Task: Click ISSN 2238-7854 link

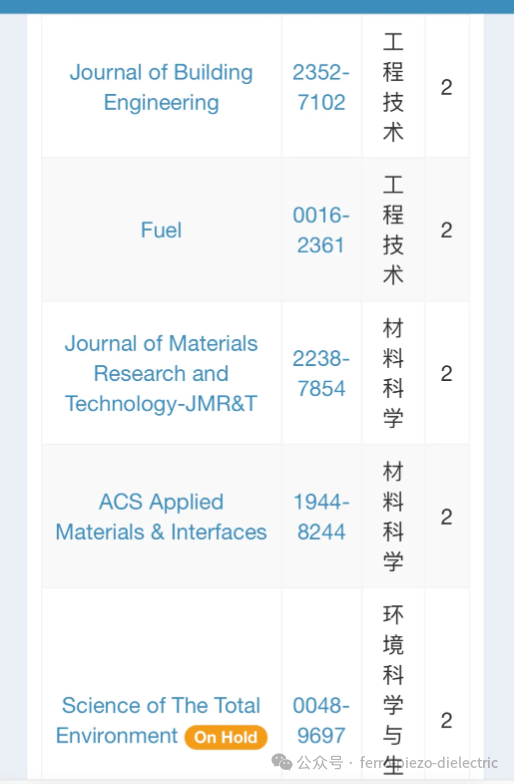Action: (x=321, y=374)
